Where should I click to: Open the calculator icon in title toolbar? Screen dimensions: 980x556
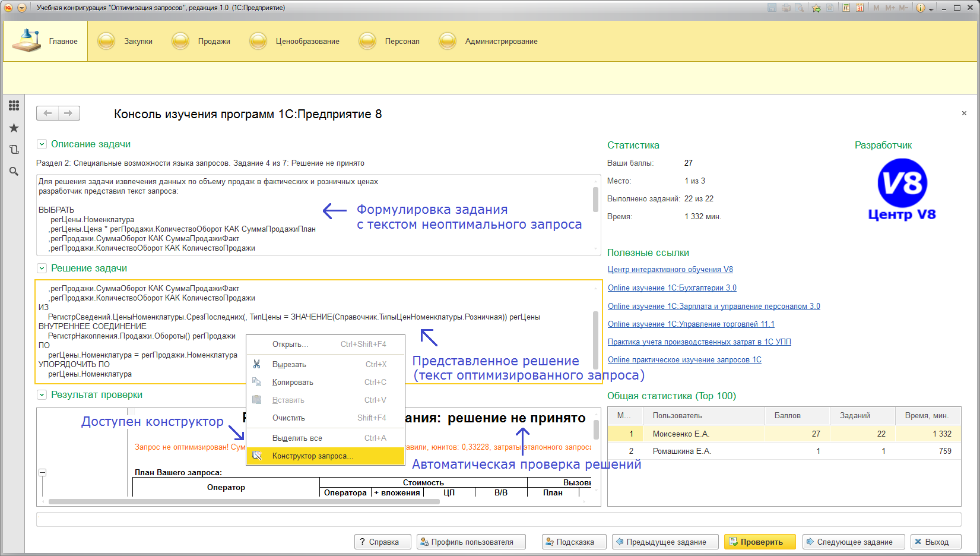coord(846,8)
